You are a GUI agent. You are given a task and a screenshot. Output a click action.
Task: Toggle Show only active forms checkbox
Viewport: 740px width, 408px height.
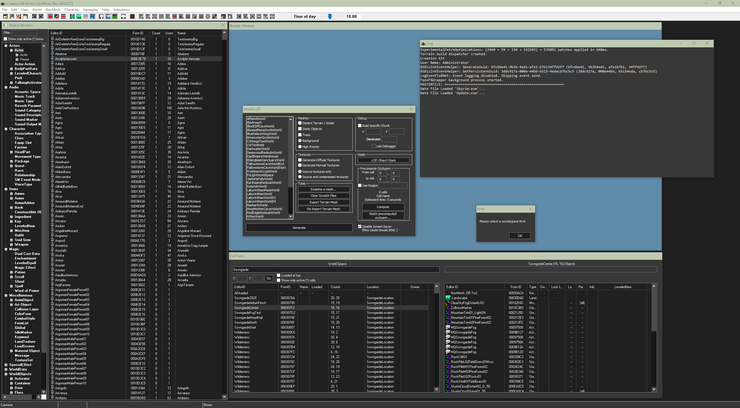pyautogui.click(x=5, y=40)
